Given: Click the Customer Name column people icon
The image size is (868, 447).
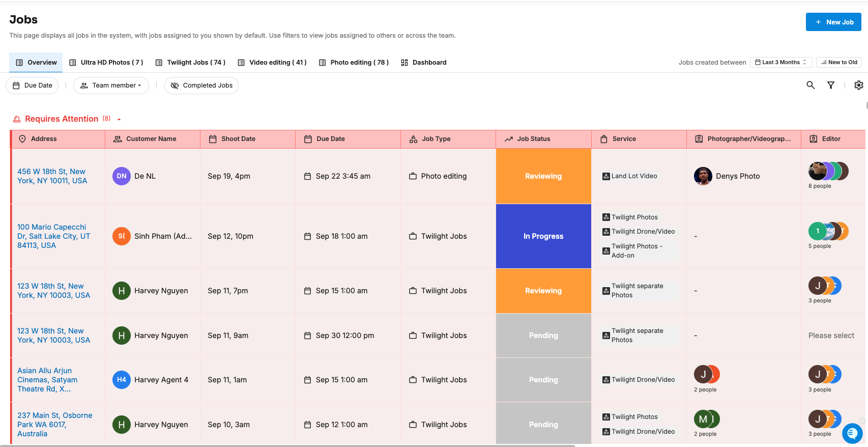Looking at the screenshot, I should (x=118, y=139).
